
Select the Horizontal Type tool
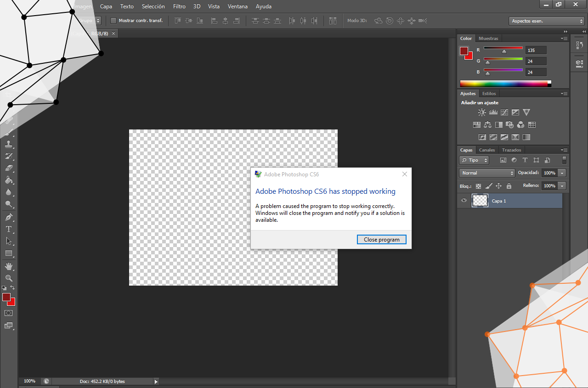coord(9,229)
